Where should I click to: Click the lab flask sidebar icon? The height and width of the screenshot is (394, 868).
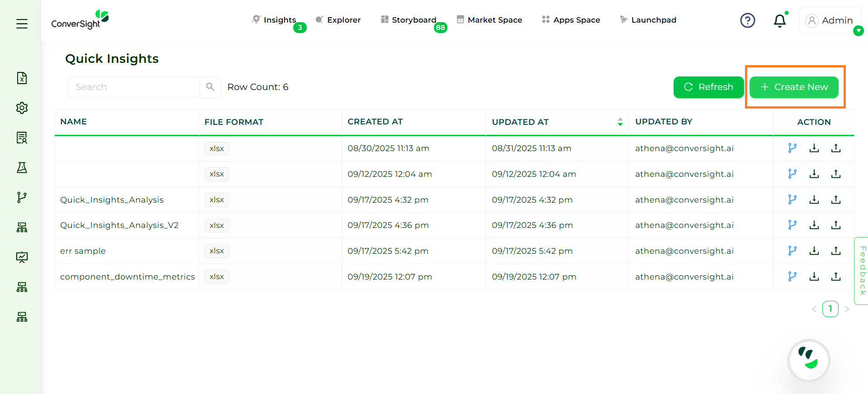tap(22, 167)
